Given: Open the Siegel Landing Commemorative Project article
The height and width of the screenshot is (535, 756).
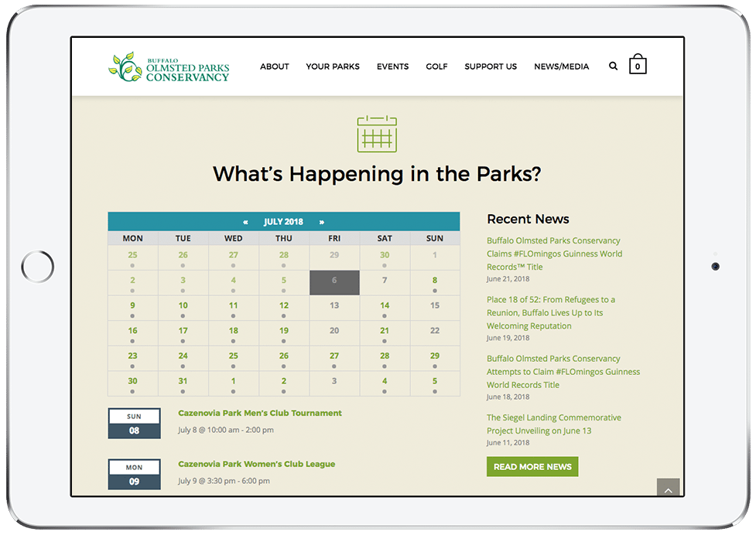Looking at the screenshot, I should 553,424.
